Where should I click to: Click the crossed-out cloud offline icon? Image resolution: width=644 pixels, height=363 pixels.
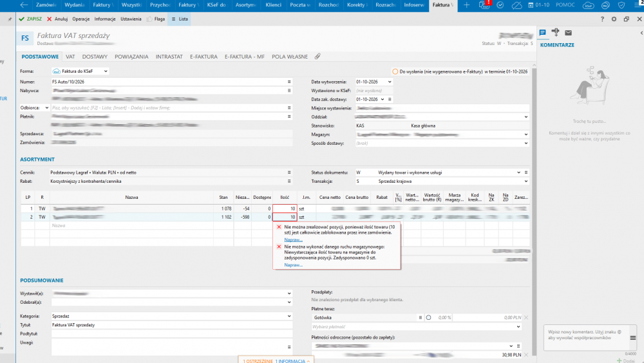(x=516, y=5)
